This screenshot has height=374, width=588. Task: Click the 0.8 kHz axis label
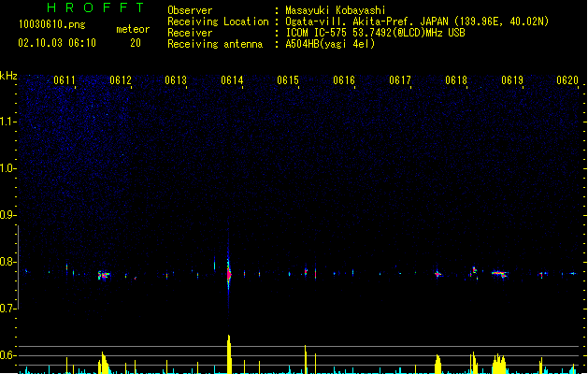[7, 262]
